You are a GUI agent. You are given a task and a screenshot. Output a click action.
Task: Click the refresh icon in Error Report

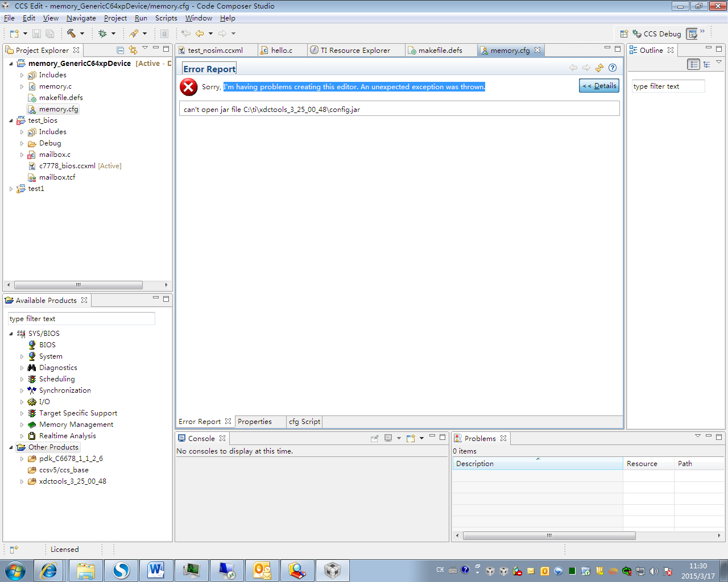[x=599, y=68]
